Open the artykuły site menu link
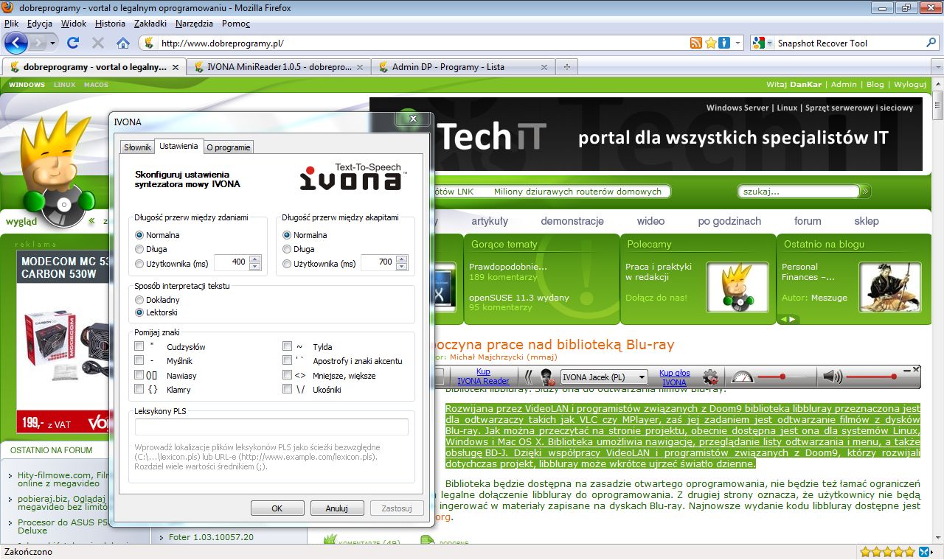The image size is (944, 560). pyautogui.click(x=490, y=221)
